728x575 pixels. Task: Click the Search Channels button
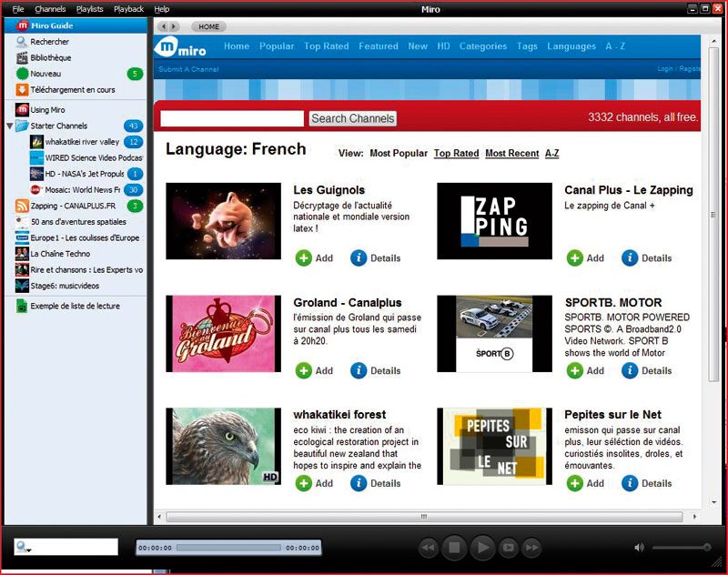(353, 118)
